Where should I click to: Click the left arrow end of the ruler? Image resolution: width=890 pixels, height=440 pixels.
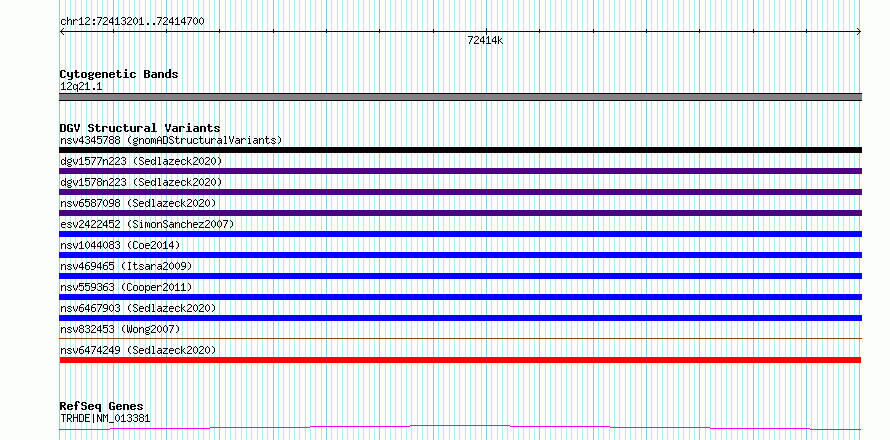pos(62,32)
